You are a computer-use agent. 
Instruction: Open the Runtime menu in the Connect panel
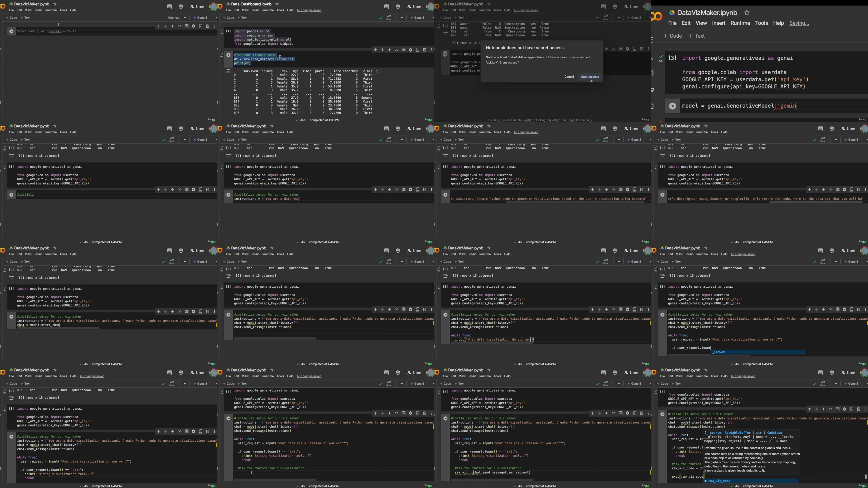coord(51,10)
